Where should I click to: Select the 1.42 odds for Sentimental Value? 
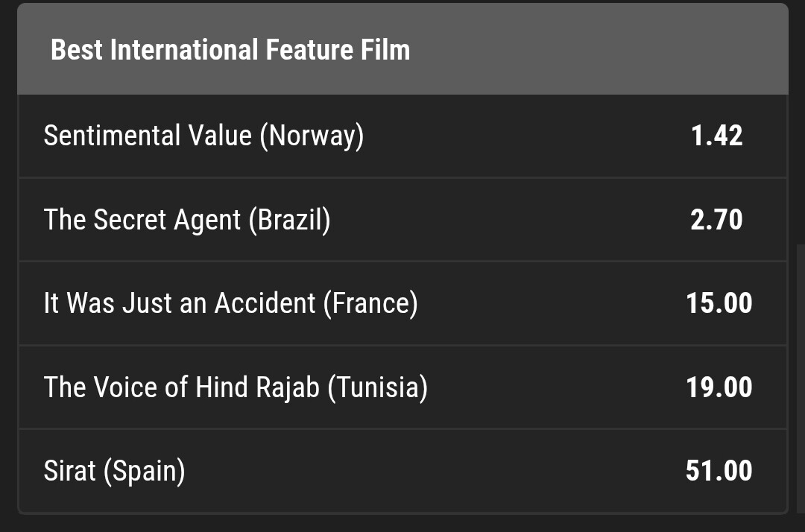[716, 136]
